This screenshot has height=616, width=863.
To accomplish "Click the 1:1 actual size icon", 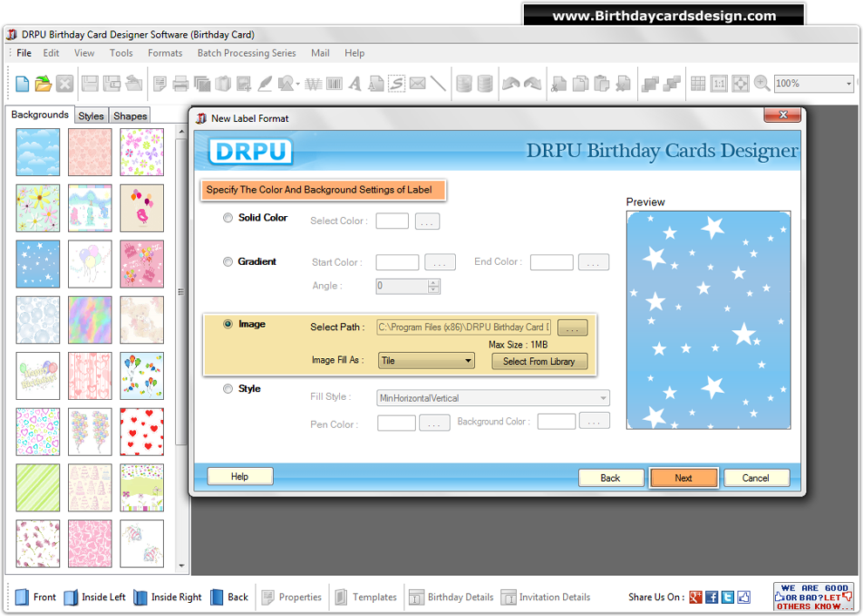I will pos(719,84).
